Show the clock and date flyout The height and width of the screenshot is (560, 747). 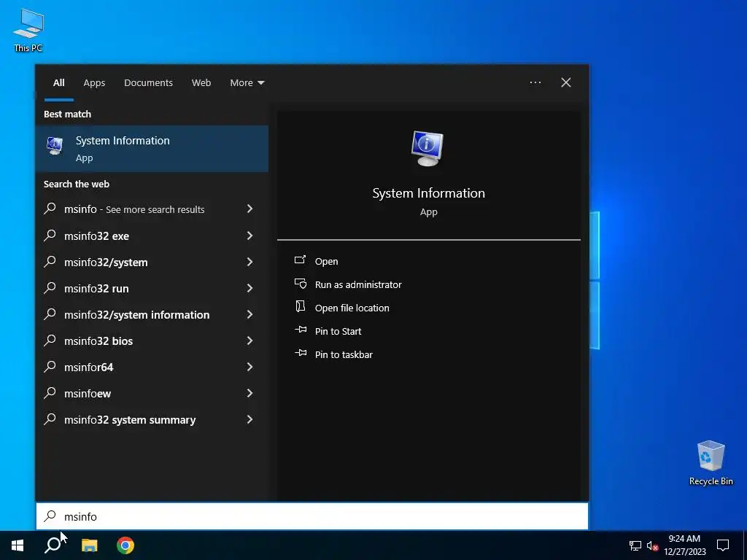pos(684,545)
